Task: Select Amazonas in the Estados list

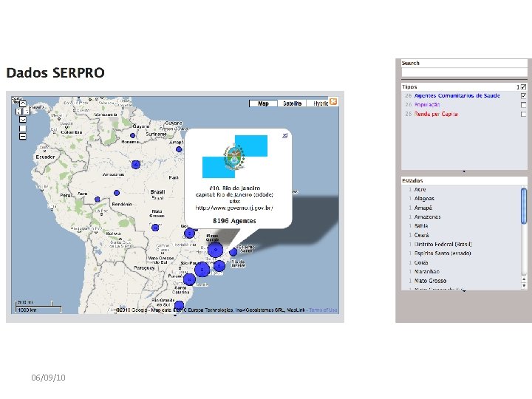Action: (x=427, y=216)
